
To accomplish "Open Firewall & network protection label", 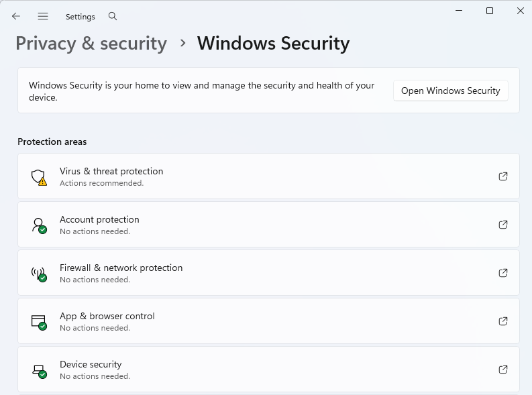I will [x=121, y=268].
